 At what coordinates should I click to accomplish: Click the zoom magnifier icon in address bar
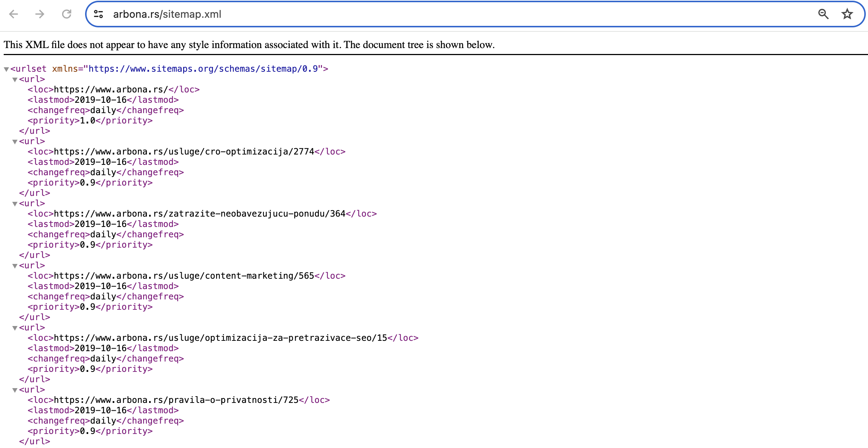pyautogui.click(x=823, y=14)
